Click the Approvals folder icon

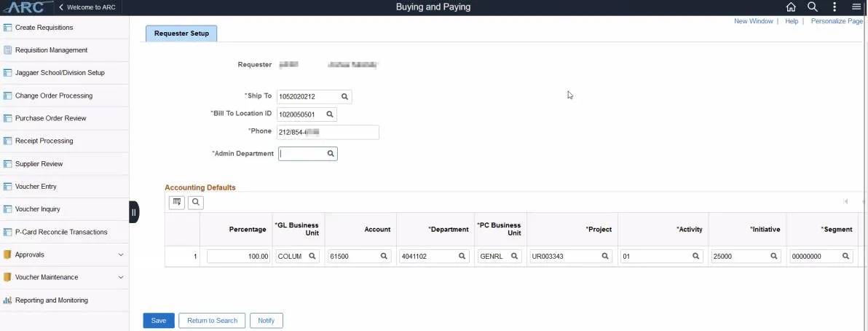tap(8, 255)
